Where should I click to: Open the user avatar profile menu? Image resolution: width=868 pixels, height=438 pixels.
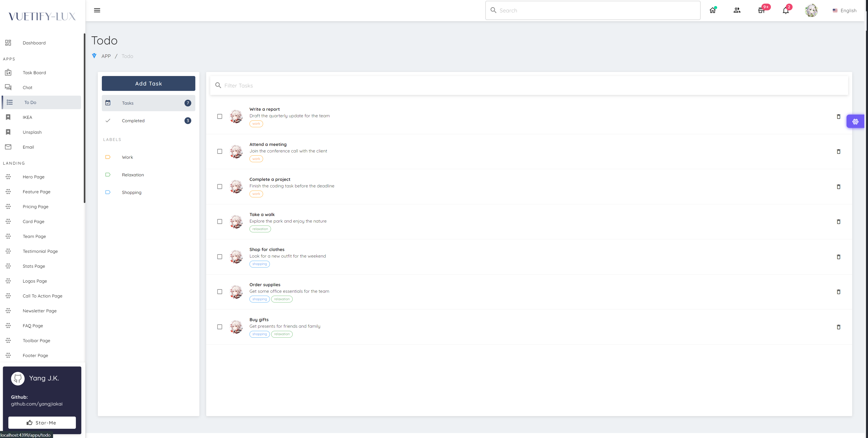(811, 10)
